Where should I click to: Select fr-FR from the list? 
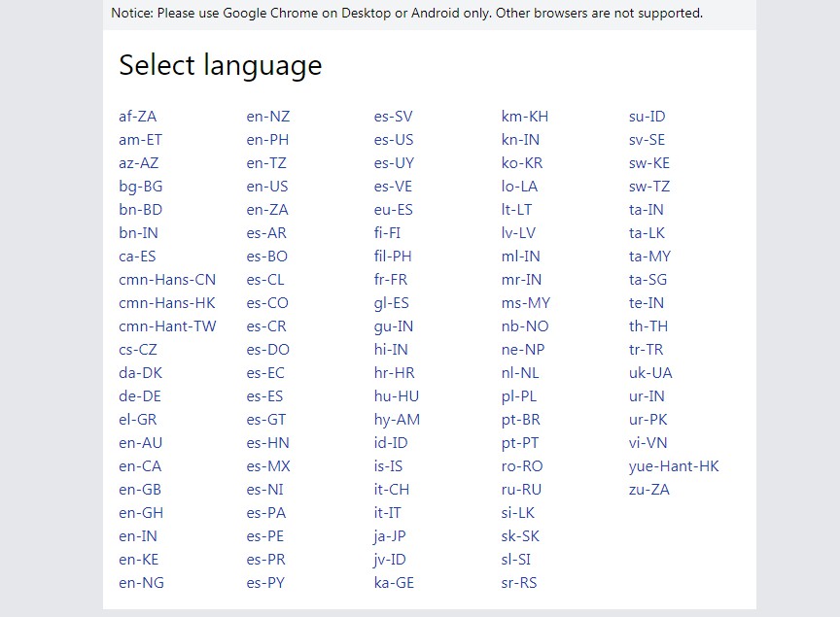pos(391,280)
